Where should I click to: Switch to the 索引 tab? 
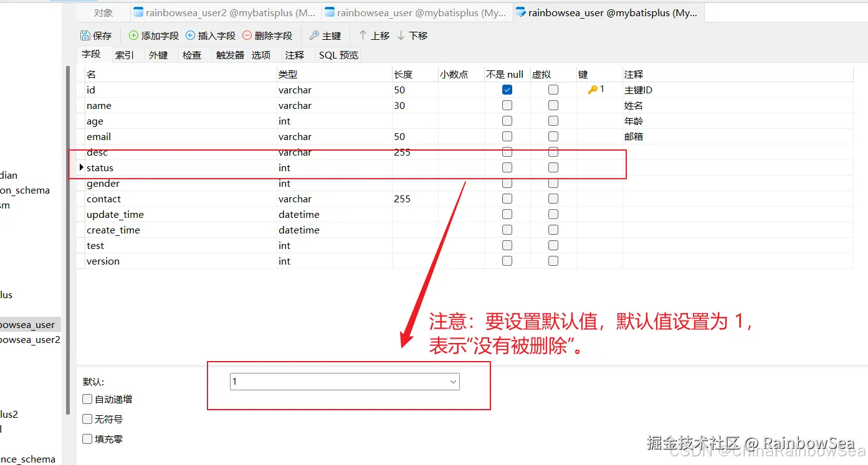pyautogui.click(x=125, y=55)
